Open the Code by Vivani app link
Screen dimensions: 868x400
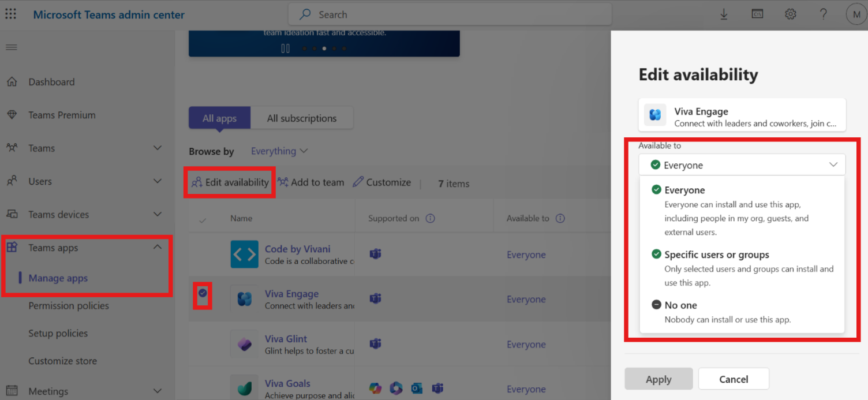298,249
